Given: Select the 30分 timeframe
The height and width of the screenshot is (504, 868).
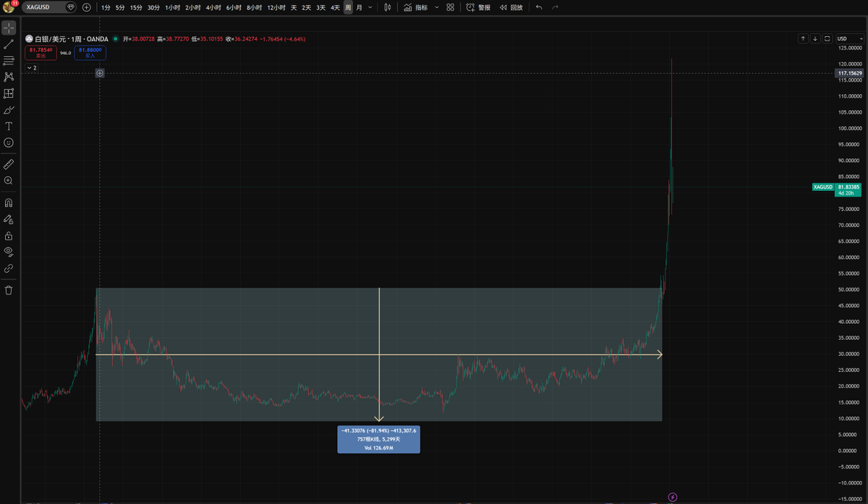Looking at the screenshot, I should tap(153, 7).
